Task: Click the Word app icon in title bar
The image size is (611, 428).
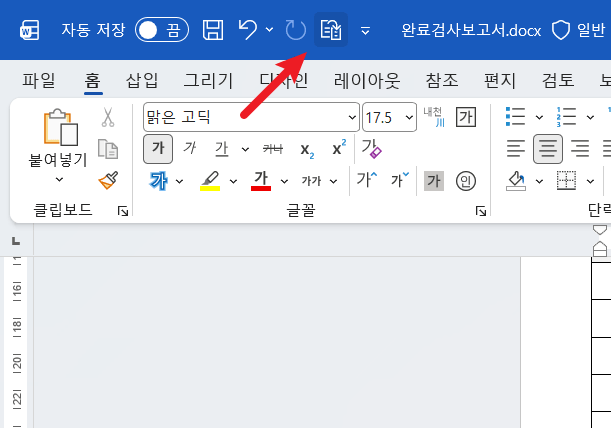Action: click(30, 30)
